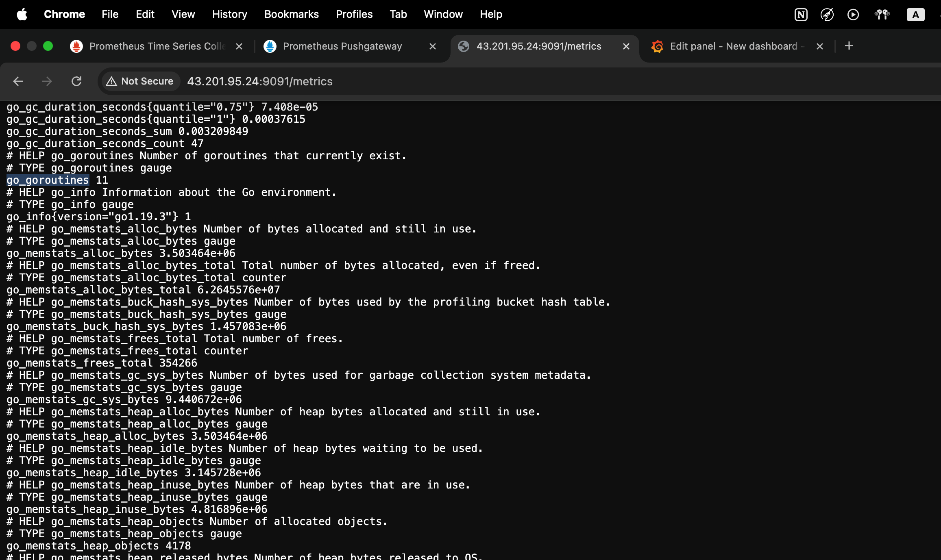The height and width of the screenshot is (560, 941).
Task: Click the play circle menu bar icon
Action: click(853, 15)
